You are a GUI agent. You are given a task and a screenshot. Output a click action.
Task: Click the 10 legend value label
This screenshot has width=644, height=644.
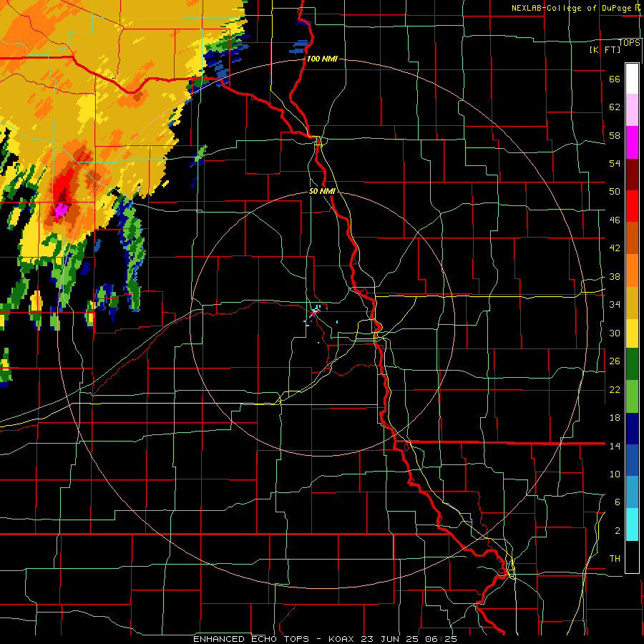click(x=615, y=474)
